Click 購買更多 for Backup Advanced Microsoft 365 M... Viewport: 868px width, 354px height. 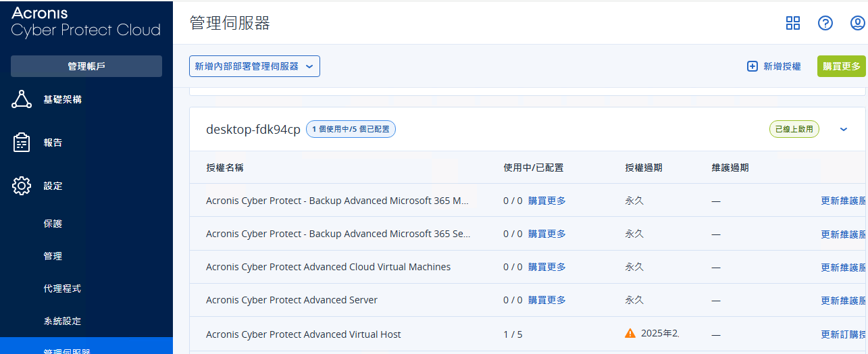pos(547,201)
